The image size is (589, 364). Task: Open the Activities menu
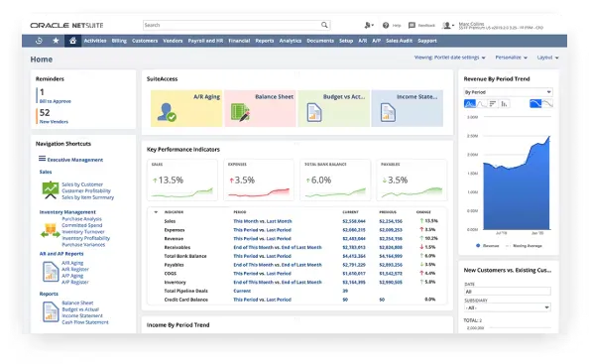(x=95, y=41)
